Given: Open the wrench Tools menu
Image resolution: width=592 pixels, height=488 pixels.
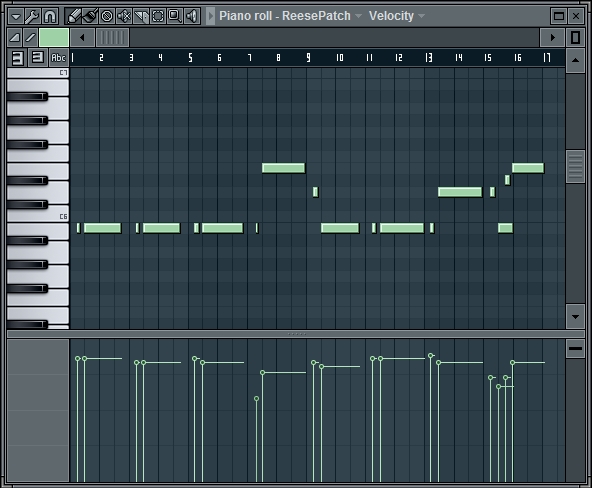Looking at the screenshot, I should click(32, 16).
